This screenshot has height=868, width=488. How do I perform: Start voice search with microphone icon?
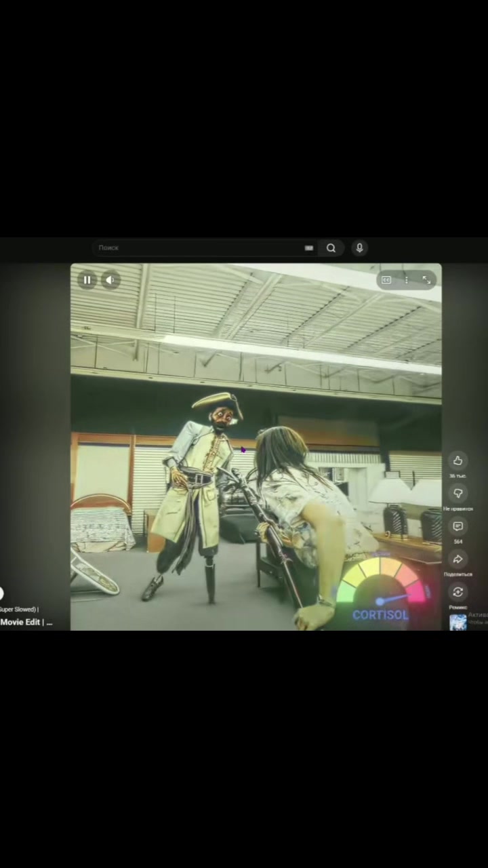point(359,248)
